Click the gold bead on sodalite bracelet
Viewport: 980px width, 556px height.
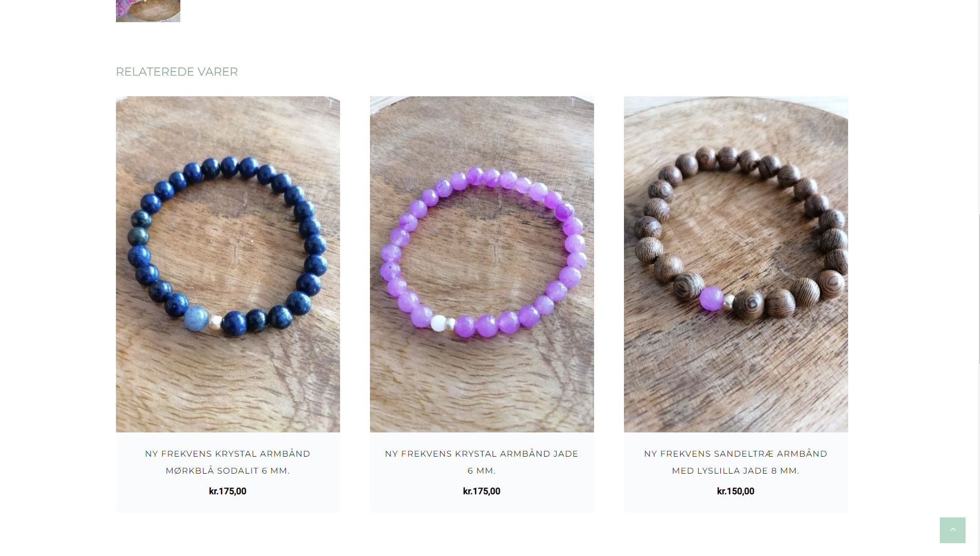pyautogui.click(x=216, y=323)
